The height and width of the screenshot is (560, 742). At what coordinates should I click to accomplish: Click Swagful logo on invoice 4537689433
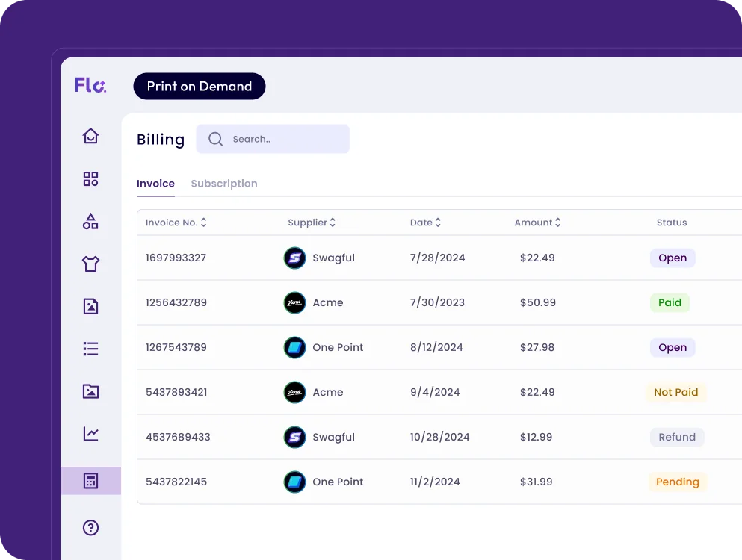point(294,437)
